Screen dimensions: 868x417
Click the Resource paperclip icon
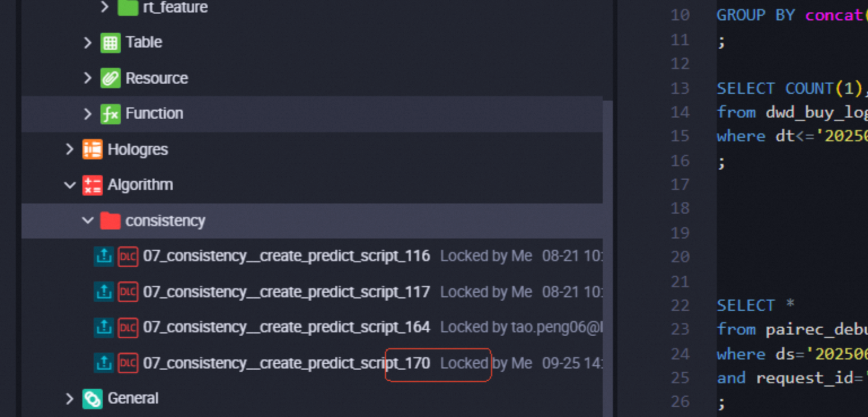pyautogui.click(x=110, y=78)
